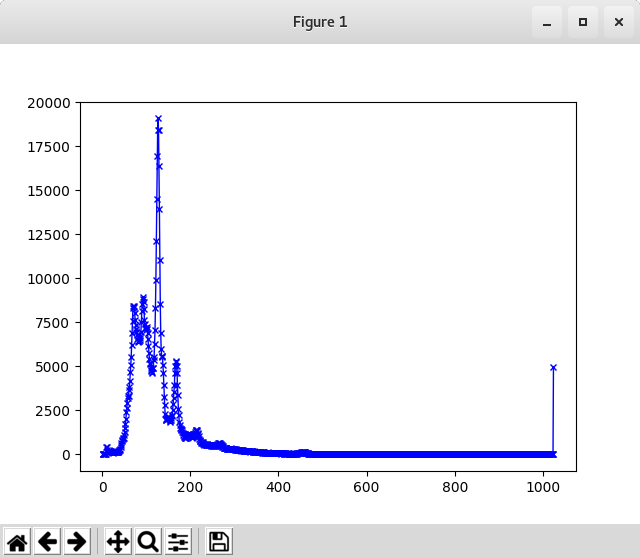The height and width of the screenshot is (558, 640).
Task: Click the y-axis label 7500
Action: click(x=53, y=323)
